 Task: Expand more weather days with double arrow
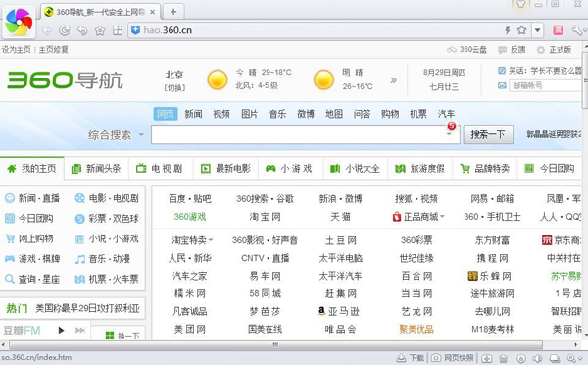393,80
